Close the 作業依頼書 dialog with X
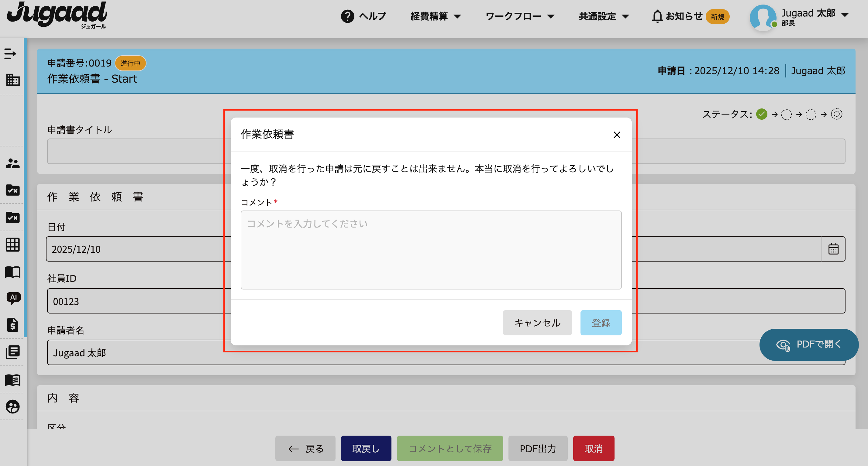868x466 pixels. click(617, 135)
